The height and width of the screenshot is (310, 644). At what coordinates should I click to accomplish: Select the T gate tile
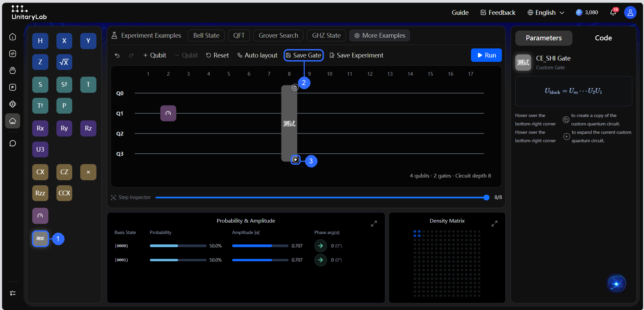[88, 85]
